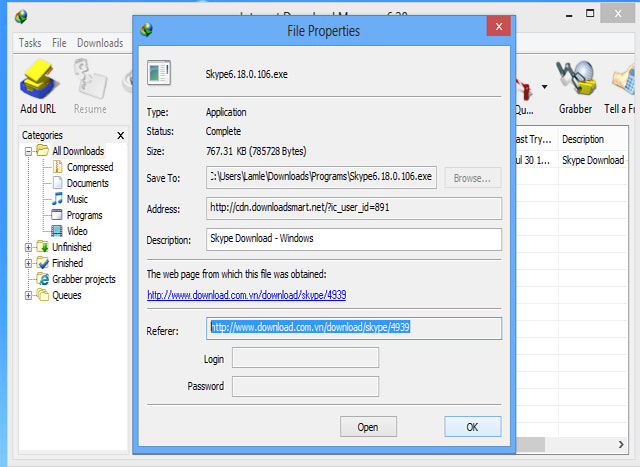Select the Music category note icon

58,198
